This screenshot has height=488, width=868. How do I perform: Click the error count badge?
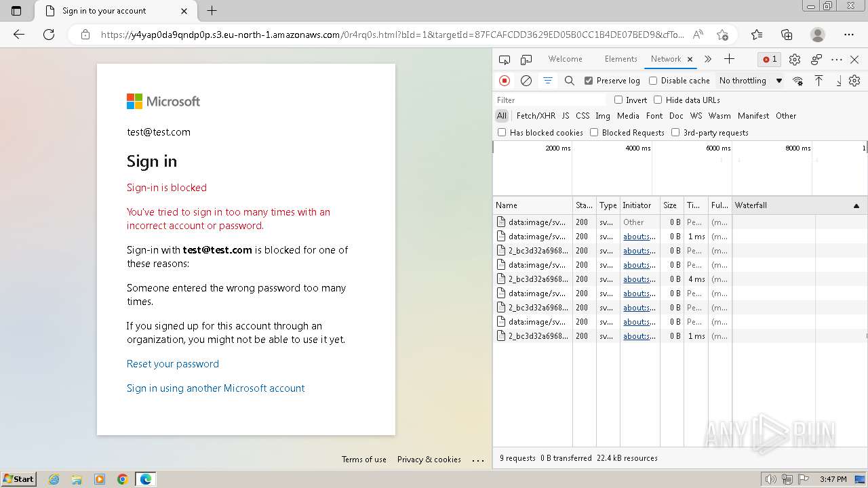click(770, 60)
